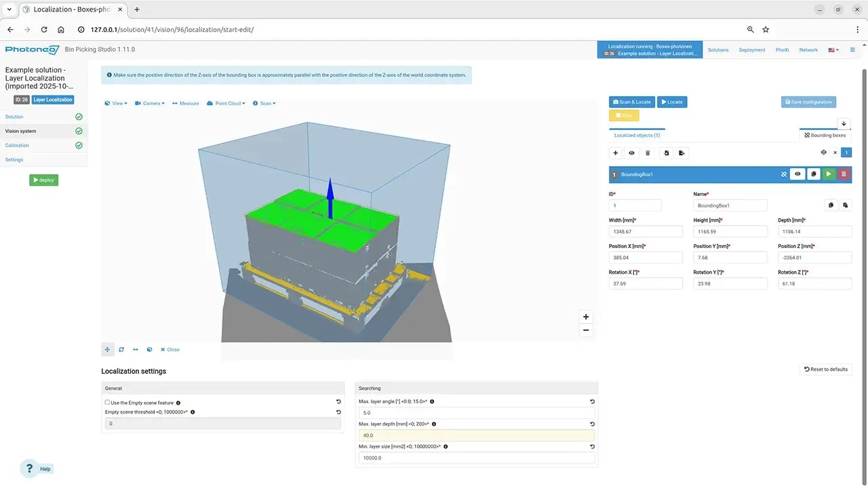Toggle BoundingBox1 visibility with the eye icon
Screen dimensions: 868x488
pyautogui.click(x=797, y=174)
